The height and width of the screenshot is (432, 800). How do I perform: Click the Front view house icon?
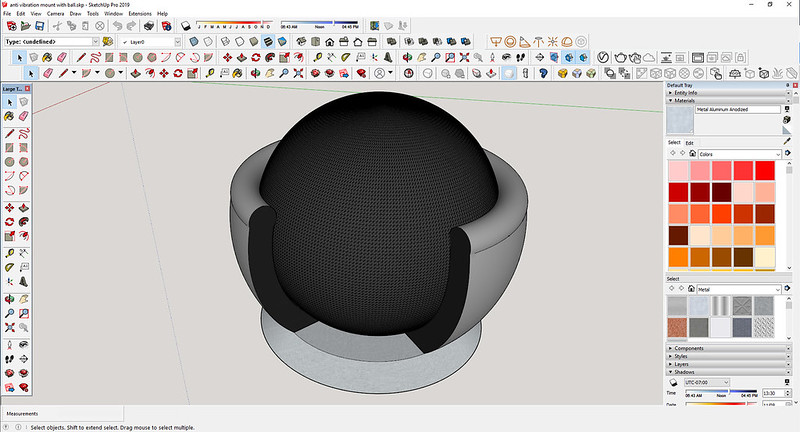330,41
